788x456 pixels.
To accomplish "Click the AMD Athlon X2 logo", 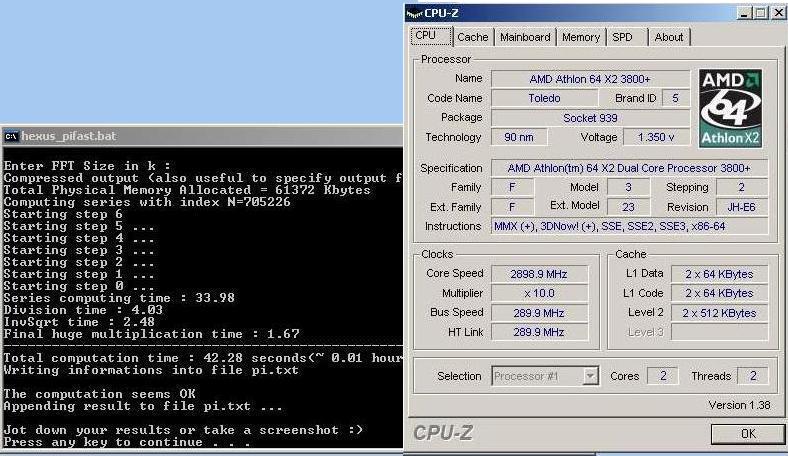I will pyautogui.click(x=730, y=108).
